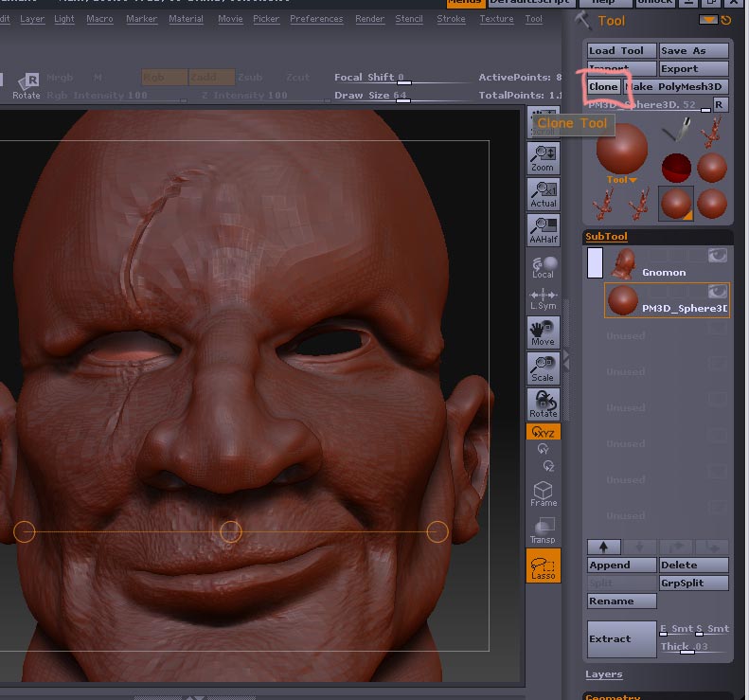Toggle L.Sym local symmetry
Image resolution: width=749 pixels, height=700 pixels.
coord(544,299)
